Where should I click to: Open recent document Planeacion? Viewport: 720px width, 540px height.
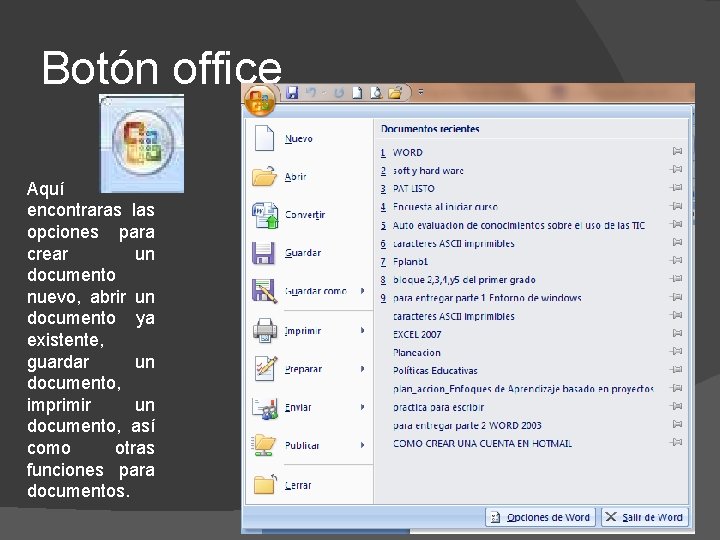[416, 353]
